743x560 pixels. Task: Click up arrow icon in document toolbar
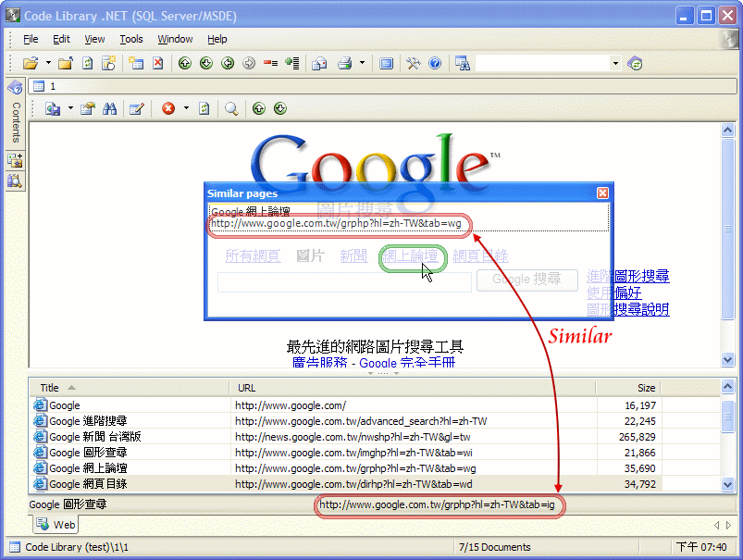(259, 108)
